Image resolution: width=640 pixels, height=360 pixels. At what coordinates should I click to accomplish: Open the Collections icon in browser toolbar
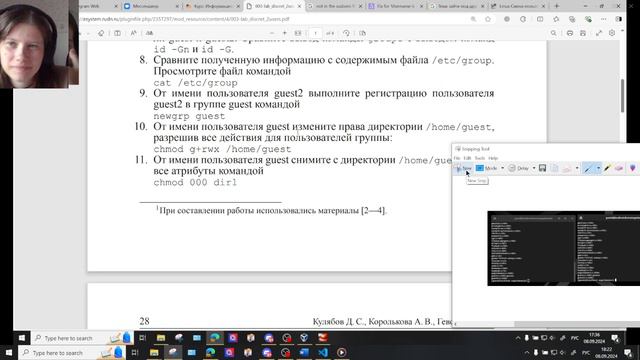coord(572,19)
